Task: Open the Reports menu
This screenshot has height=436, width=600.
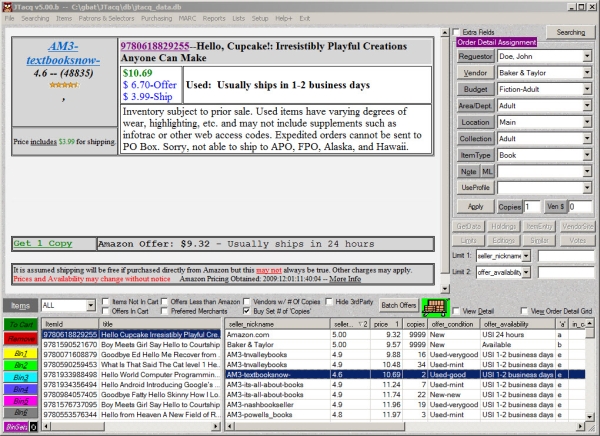Action: tap(214, 18)
